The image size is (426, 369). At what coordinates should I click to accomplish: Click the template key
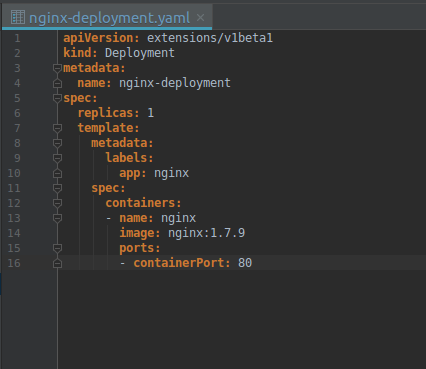[108, 128]
